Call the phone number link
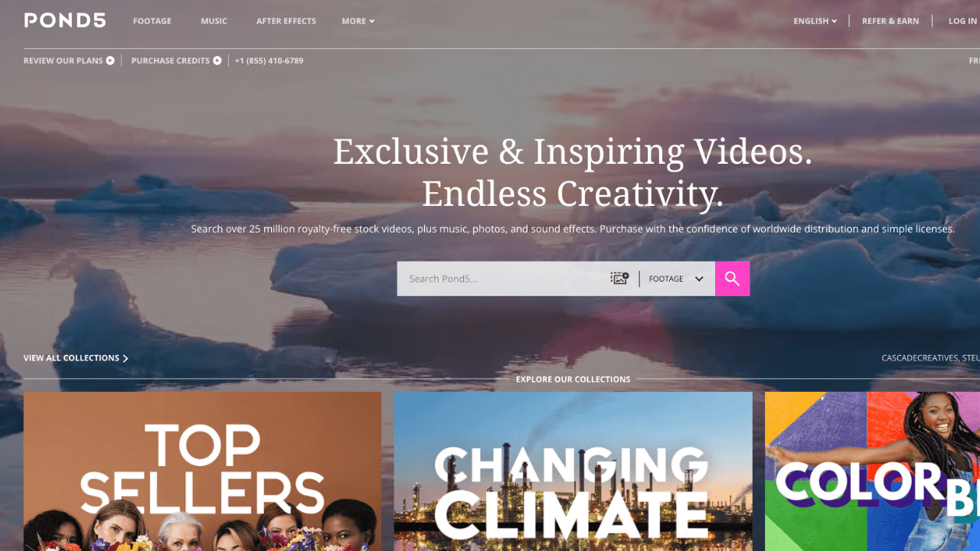Screen dimensions: 980x551 [269, 60]
